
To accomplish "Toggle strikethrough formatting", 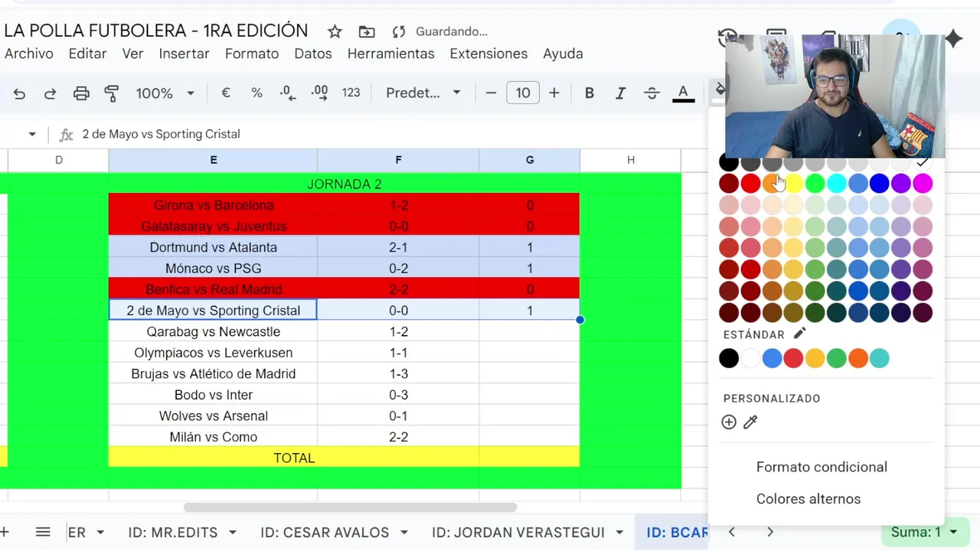I will (652, 93).
